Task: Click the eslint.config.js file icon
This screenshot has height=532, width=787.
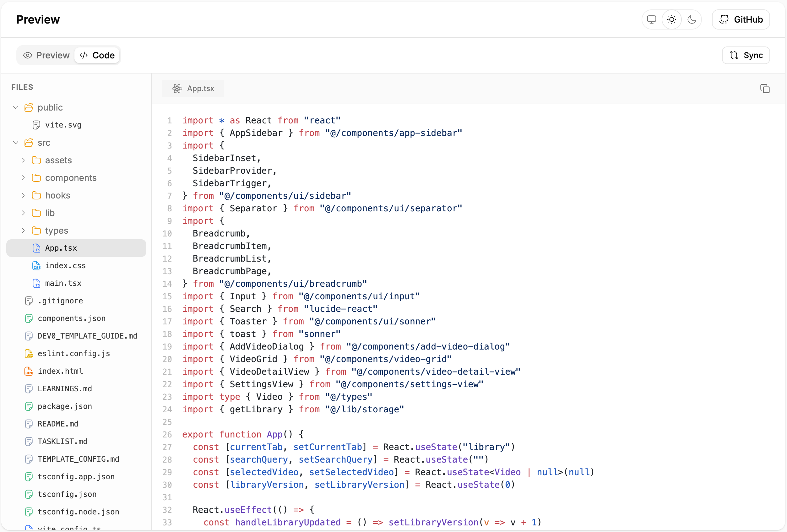Action: click(x=29, y=354)
